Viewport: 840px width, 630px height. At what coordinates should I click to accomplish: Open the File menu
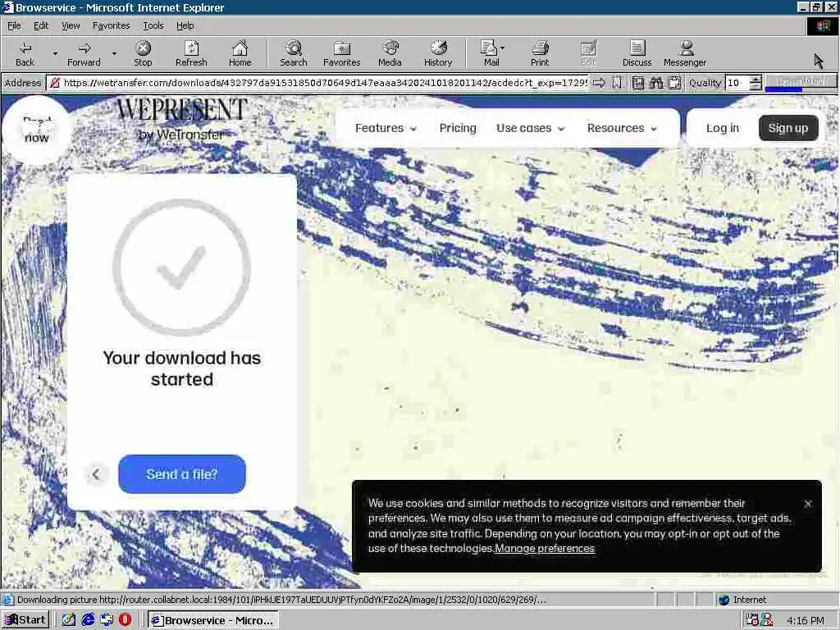tap(15, 25)
